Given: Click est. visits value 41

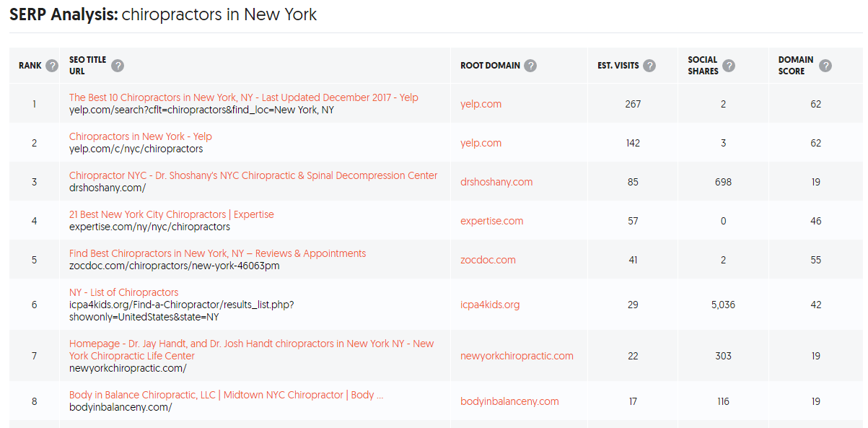Looking at the screenshot, I should 633,260.
